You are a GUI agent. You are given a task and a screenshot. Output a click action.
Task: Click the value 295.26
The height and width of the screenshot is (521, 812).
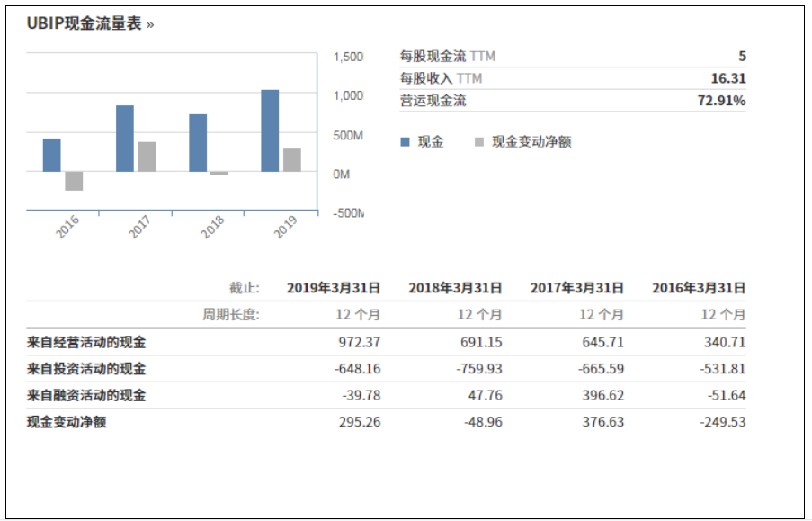(x=360, y=422)
